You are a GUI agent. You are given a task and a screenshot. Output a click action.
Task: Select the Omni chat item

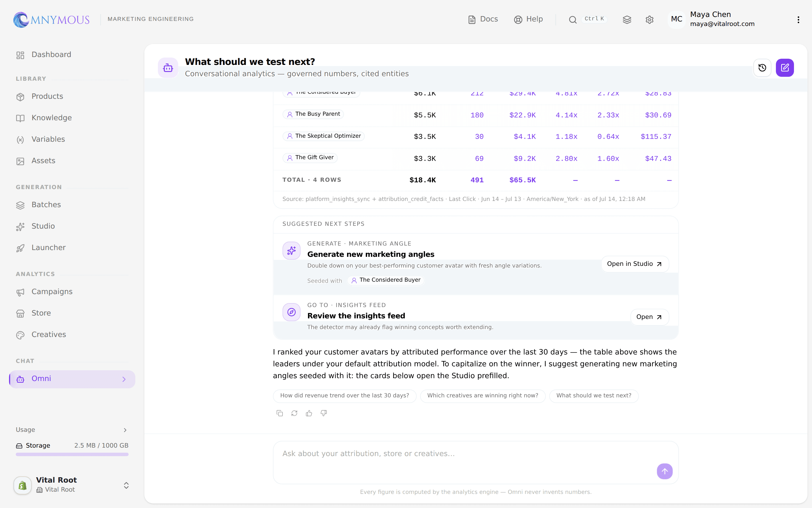point(72,379)
